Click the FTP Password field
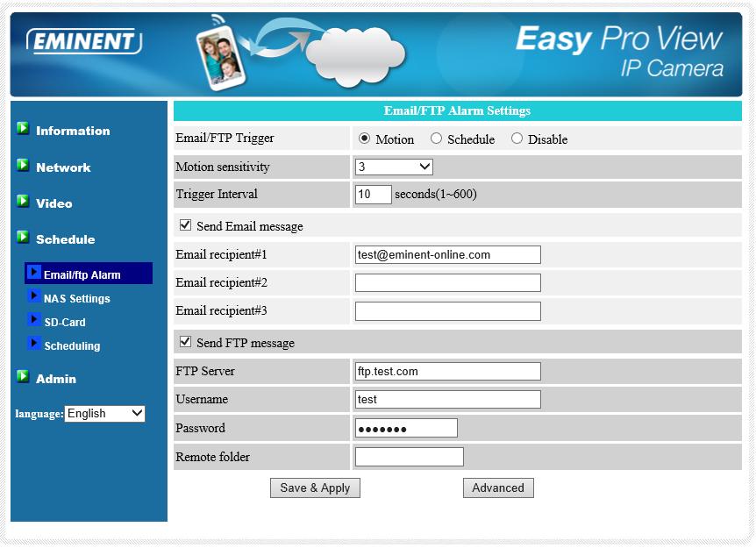 click(x=406, y=428)
